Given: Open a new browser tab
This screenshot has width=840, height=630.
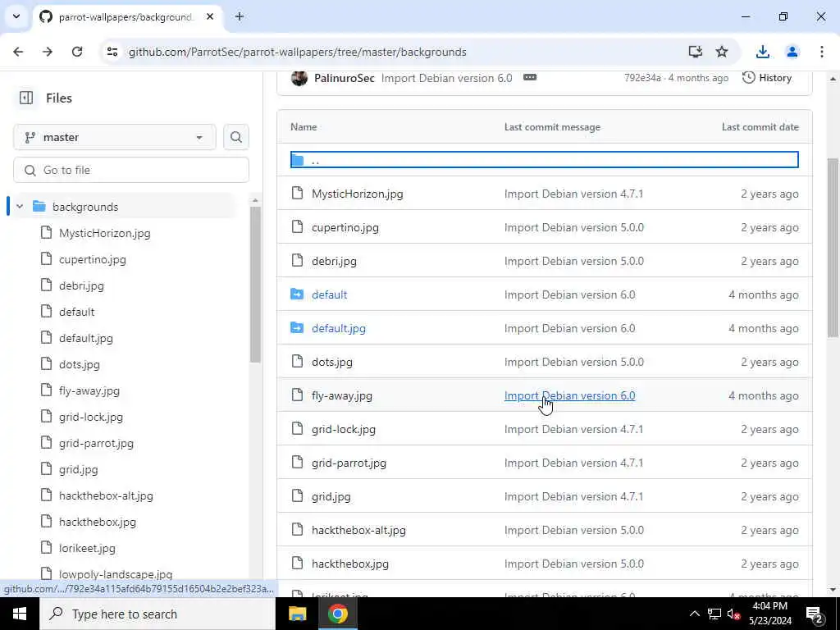Looking at the screenshot, I should [240, 16].
